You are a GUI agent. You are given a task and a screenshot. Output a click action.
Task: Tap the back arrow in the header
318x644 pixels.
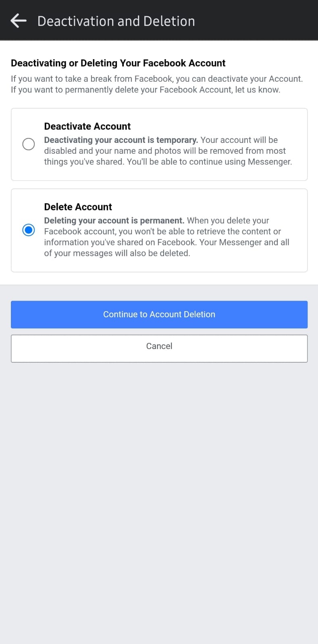click(18, 21)
